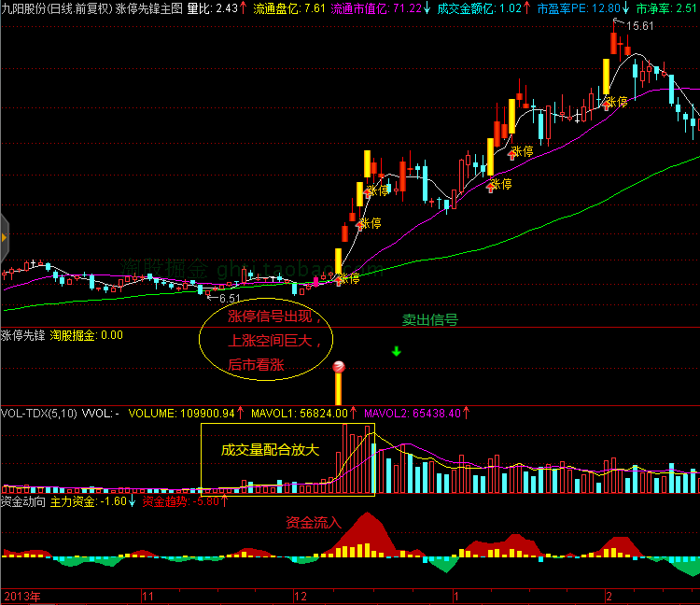Select the 九阳股份(日线.前复权) chart title

(57, 8)
